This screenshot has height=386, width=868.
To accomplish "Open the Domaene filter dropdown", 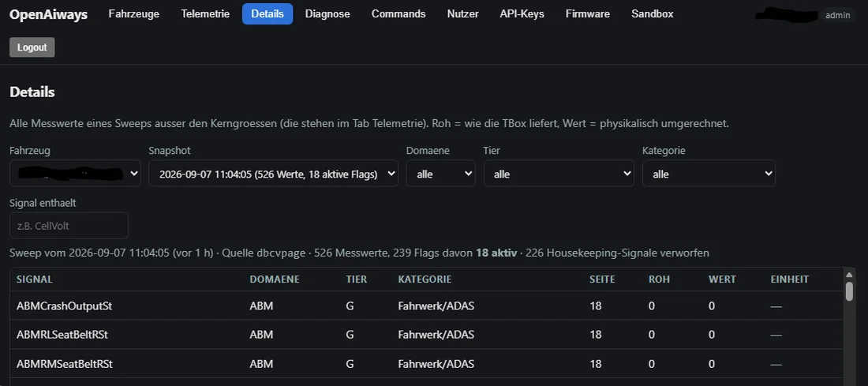I will pos(440,174).
